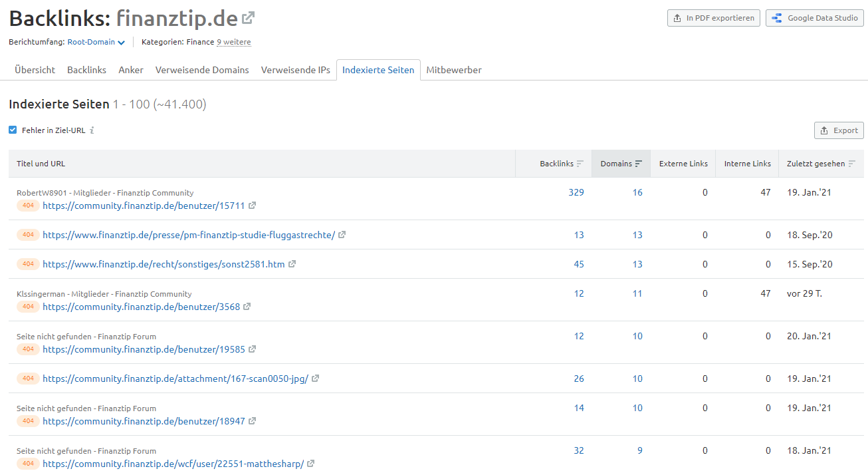868x475 pixels.
Task: Click the Google Data Studio icon
Action: [x=776, y=18]
